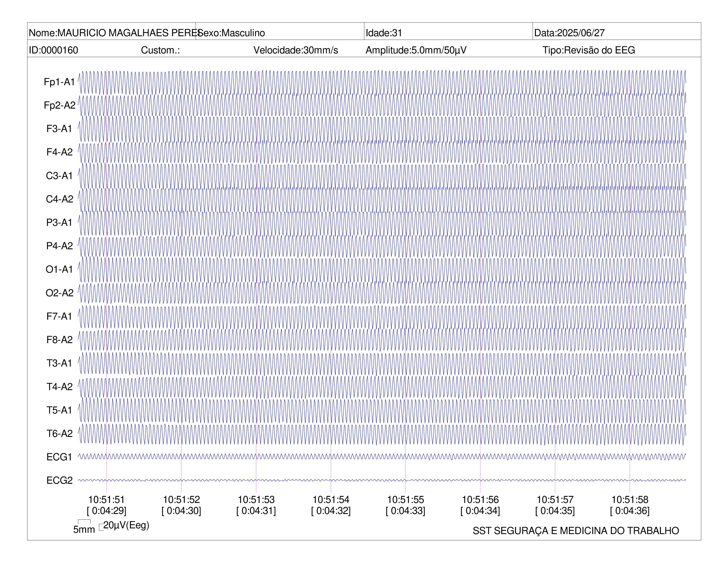Image resolution: width=728 pixels, height=563 pixels.
Task: Click the 10:51:52 time marker
Action: point(181,500)
